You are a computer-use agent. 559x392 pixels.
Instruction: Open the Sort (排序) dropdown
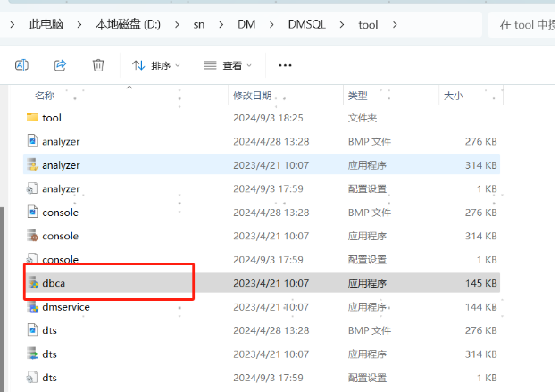click(x=156, y=65)
